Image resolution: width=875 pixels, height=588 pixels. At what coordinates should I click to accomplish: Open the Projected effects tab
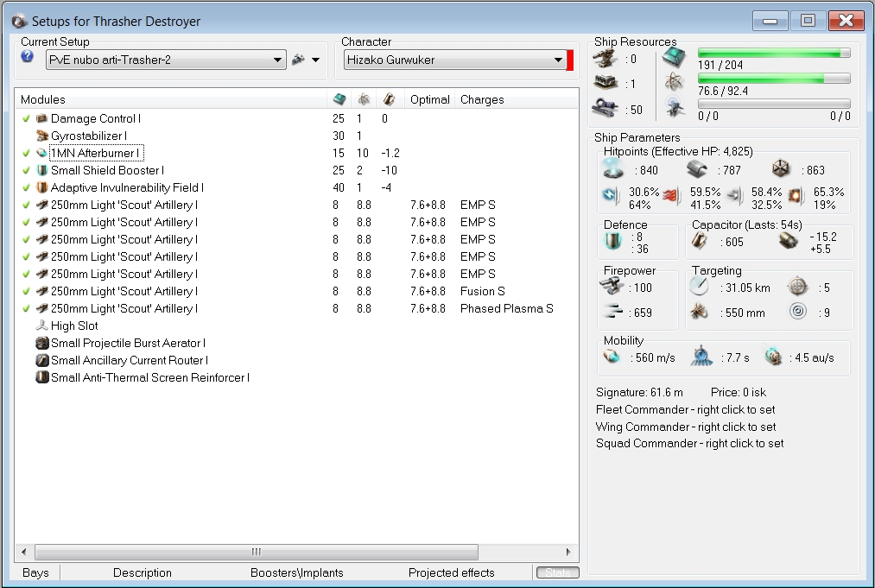pos(452,572)
